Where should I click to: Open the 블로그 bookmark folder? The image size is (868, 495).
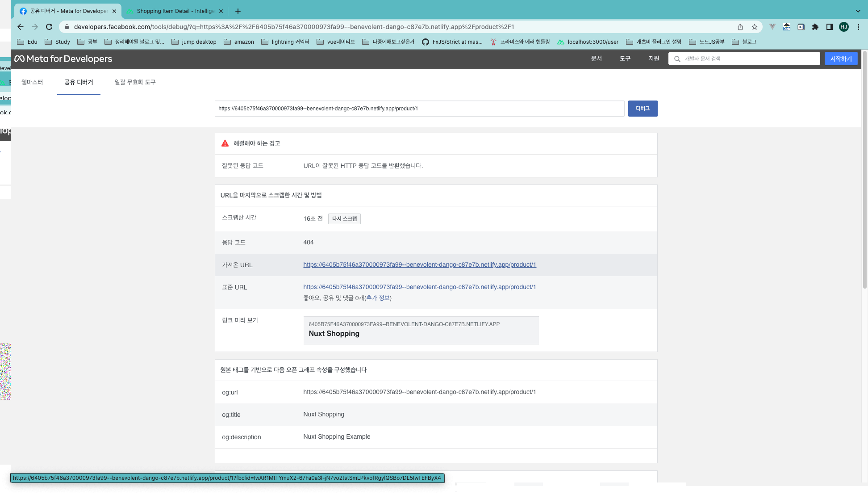744,42
